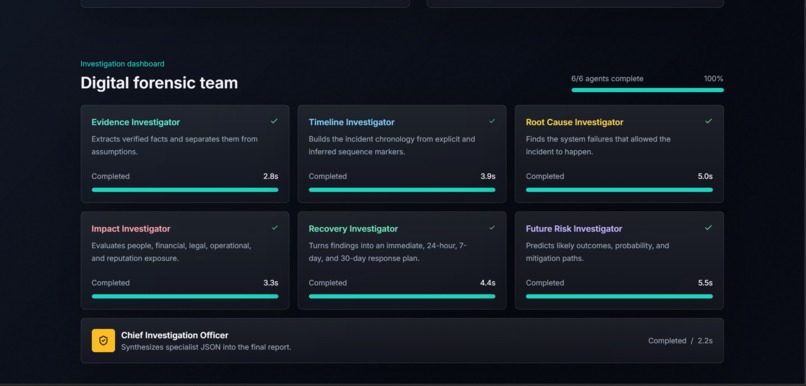Click the 5.0s duration on Root Cause Investigator
Screen dimensions: 806x386
coord(705,176)
